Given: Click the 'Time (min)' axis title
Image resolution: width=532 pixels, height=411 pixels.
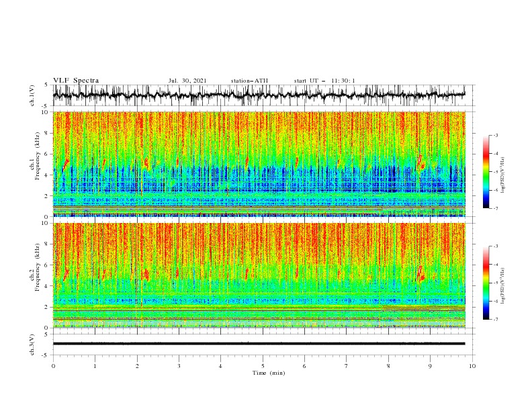Looking at the screenshot, I should click(x=269, y=373).
